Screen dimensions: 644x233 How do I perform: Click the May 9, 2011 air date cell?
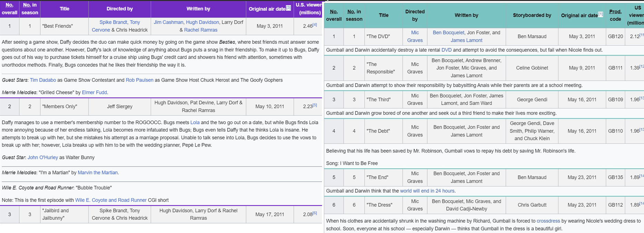(582, 68)
